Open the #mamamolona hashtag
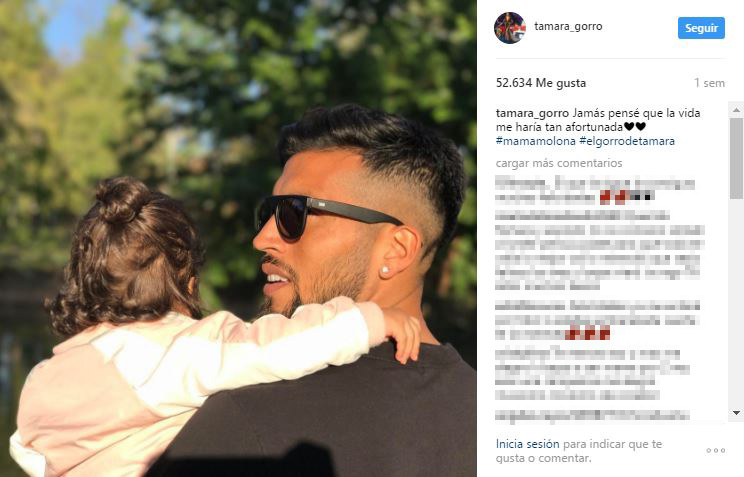The width and height of the screenshot is (744, 477). pos(536,141)
